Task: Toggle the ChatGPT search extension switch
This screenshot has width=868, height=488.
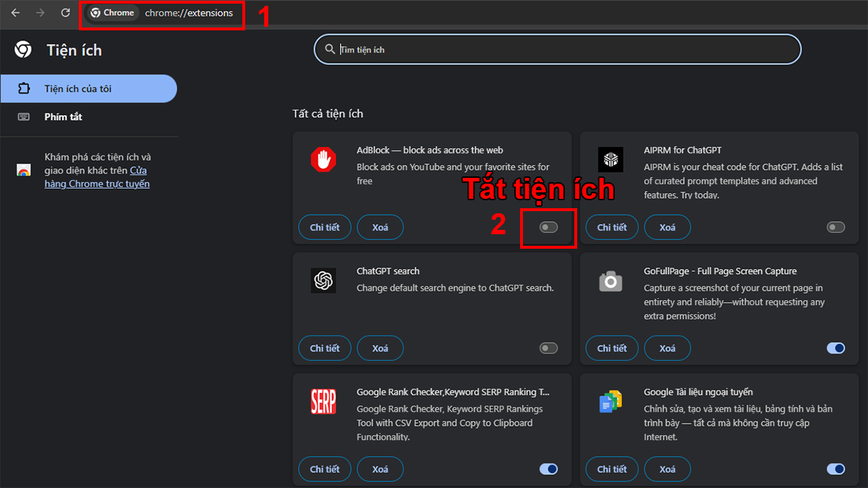Action: (549, 348)
